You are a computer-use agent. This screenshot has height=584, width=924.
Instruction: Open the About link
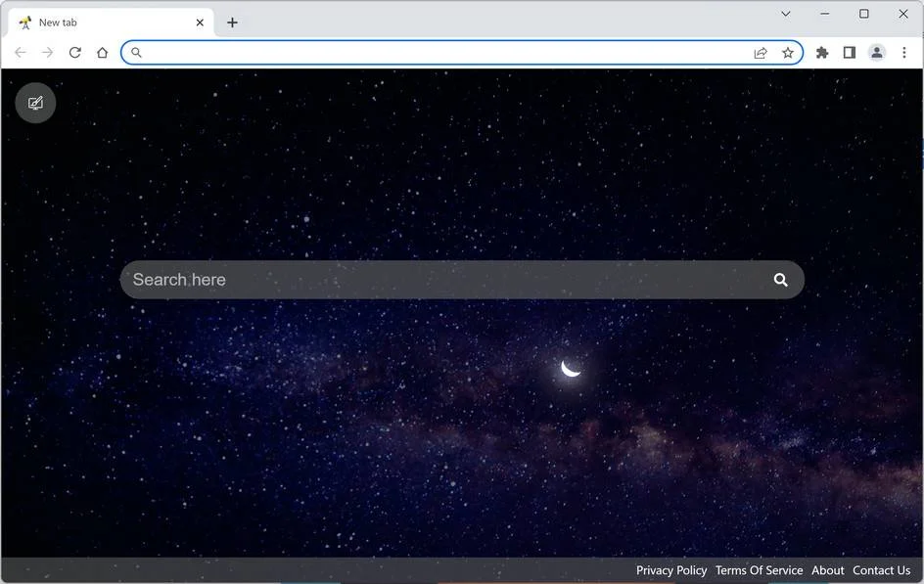point(827,570)
